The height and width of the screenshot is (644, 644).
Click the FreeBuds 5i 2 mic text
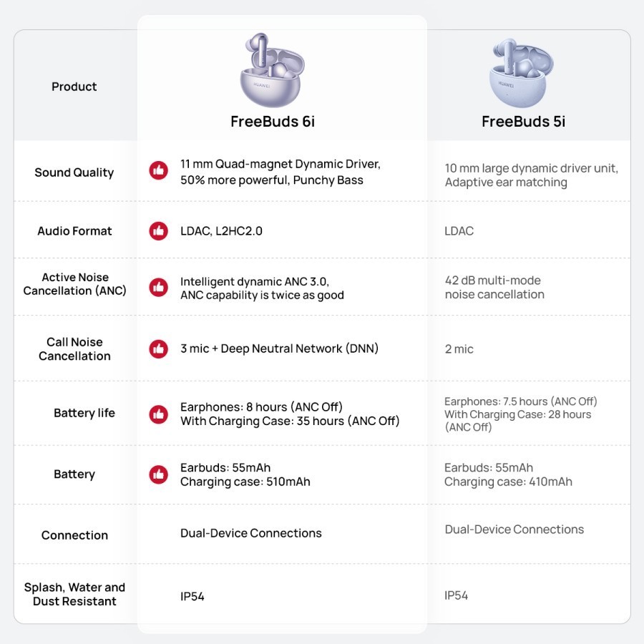pos(459,349)
